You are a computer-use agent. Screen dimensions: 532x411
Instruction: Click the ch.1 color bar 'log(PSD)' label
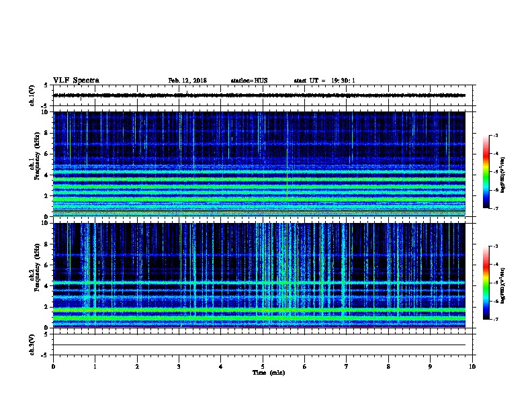coord(503,175)
